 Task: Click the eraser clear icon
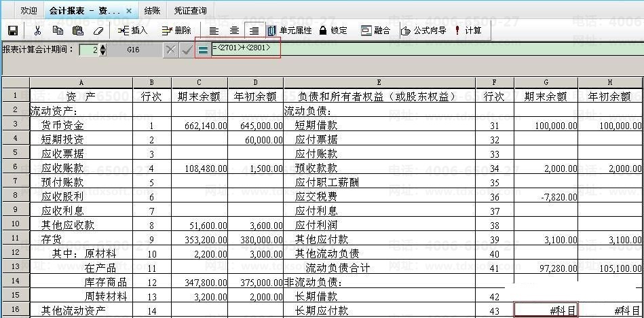pyautogui.click(x=98, y=31)
